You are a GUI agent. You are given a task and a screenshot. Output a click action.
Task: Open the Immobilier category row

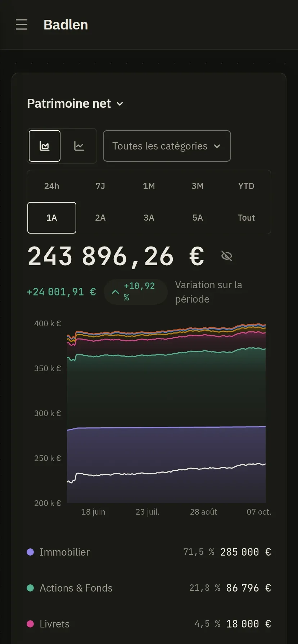149,552
